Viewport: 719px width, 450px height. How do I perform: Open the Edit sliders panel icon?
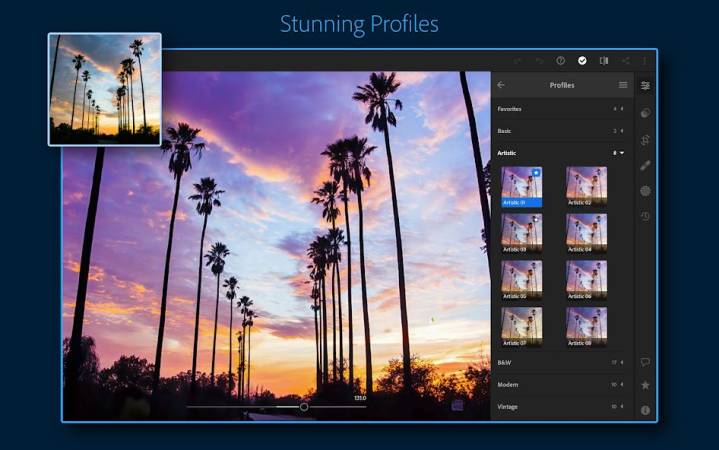click(x=645, y=86)
